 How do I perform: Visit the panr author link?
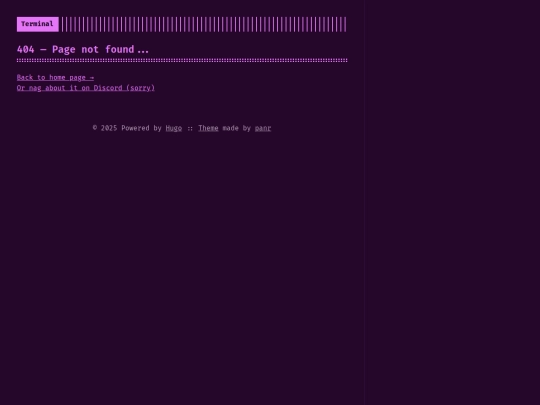[x=263, y=128]
